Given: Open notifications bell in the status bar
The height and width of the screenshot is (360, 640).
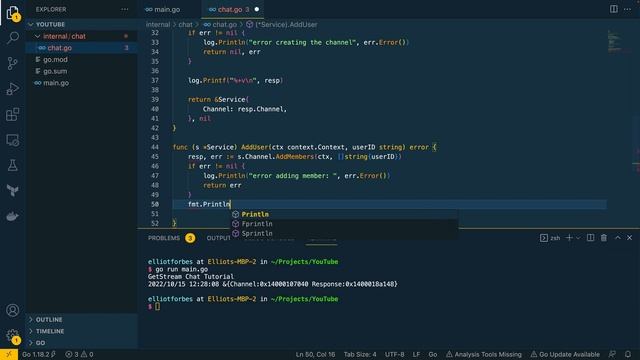Looking at the screenshot, I should pos(628,354).
